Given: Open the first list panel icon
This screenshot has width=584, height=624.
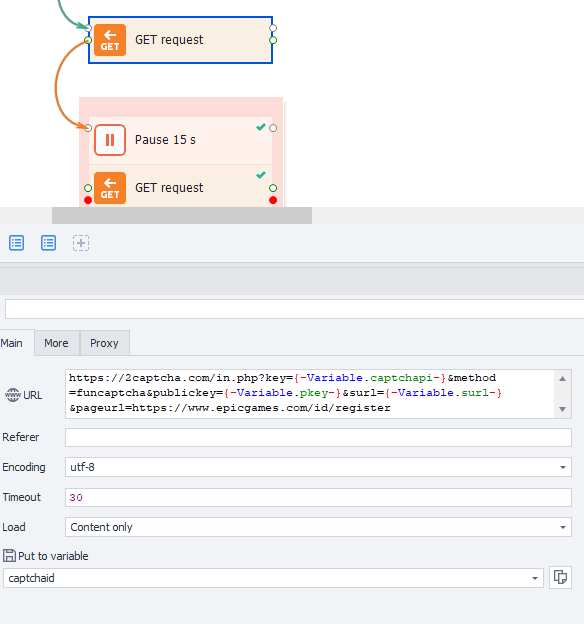Looking at the screenshot, I should 16,243.
